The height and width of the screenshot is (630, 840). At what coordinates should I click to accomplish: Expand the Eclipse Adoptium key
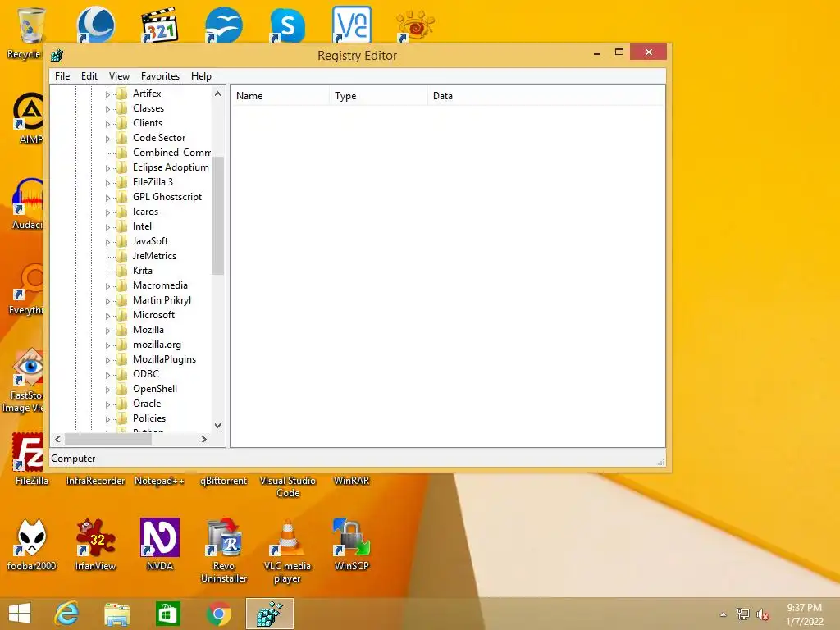107,168
